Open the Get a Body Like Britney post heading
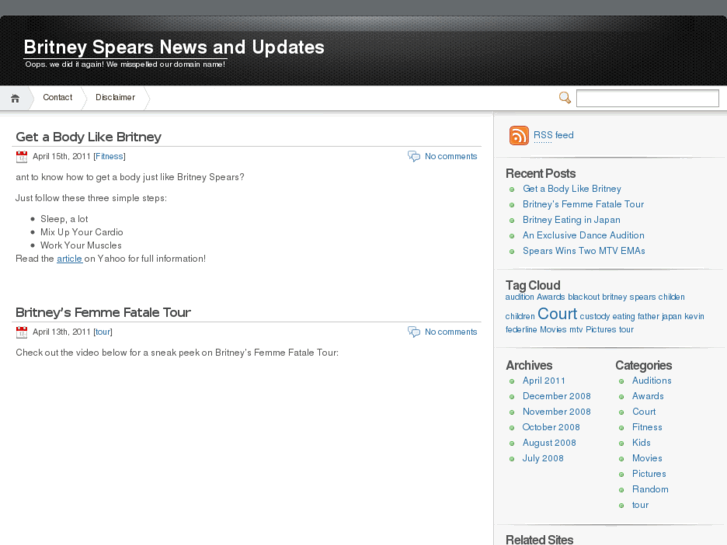Screen dimensions: 727x545 click(x=89, y=137)
